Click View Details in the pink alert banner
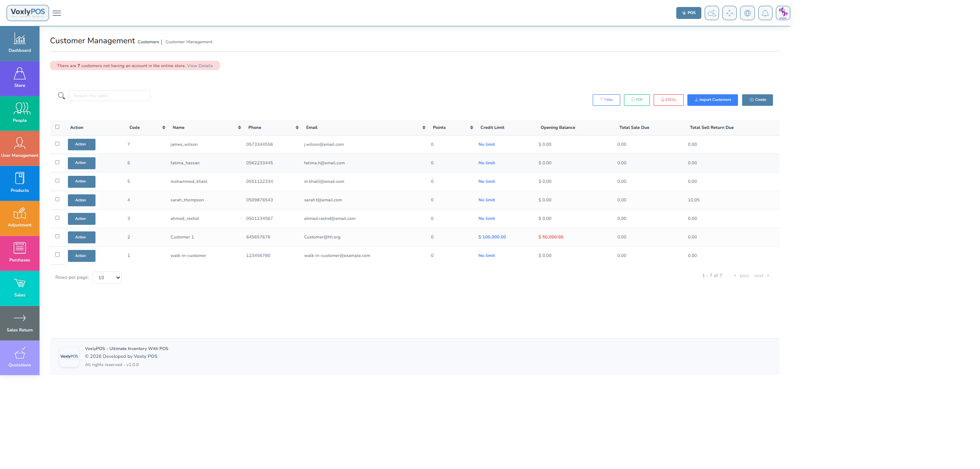The width and height of the screenshot is (980, 469). point(200,65)
